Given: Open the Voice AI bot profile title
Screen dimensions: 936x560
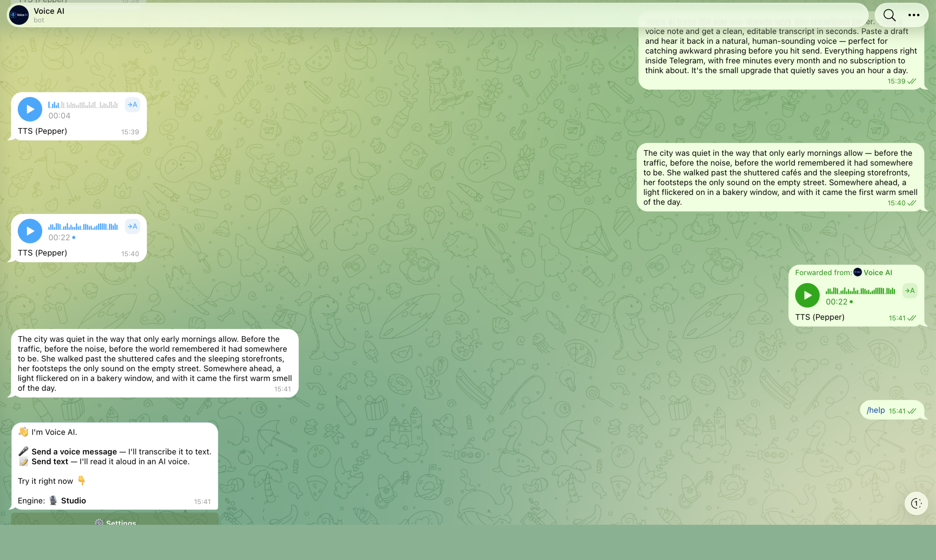Looking at the screenshot, I should [x=49, y=11].
